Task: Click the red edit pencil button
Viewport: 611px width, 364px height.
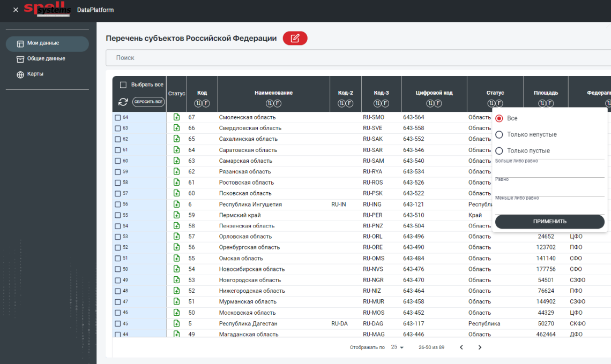Action: pyautogui.click(x=295, y=38)
